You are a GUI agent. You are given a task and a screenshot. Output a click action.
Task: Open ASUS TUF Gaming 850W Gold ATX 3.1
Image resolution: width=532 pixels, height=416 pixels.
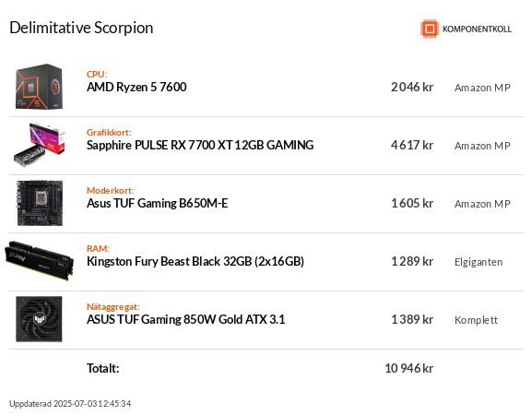[185, 319]
